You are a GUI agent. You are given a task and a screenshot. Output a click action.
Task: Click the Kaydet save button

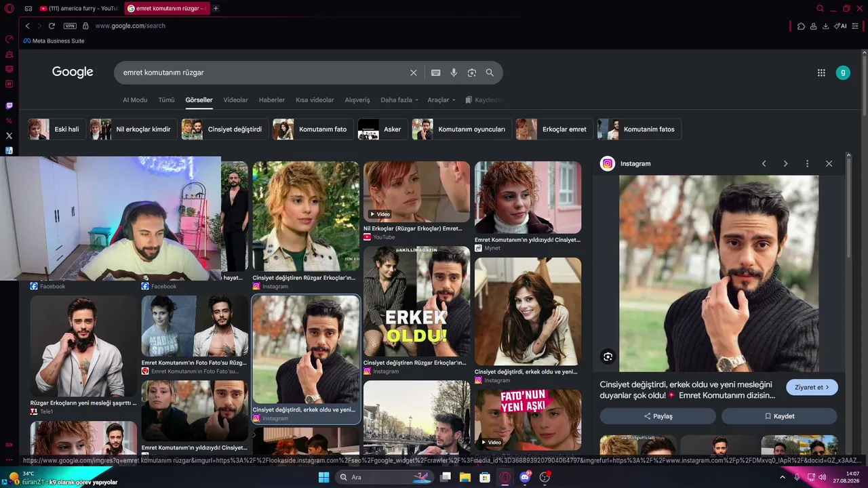779,416
